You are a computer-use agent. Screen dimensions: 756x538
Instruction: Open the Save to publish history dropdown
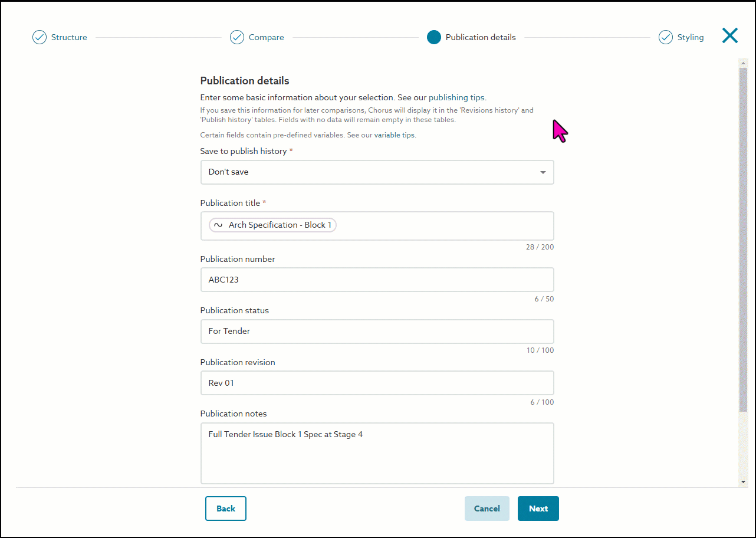click(x=377, y=172)
